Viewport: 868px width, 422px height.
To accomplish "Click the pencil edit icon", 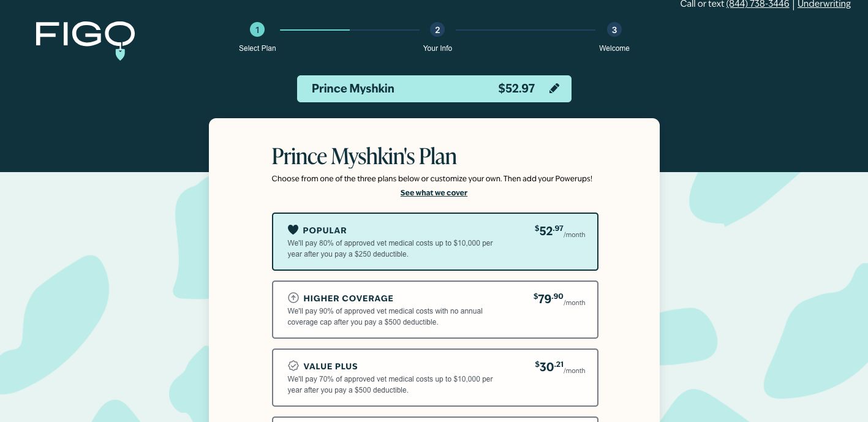I will (x=554, y=88).
